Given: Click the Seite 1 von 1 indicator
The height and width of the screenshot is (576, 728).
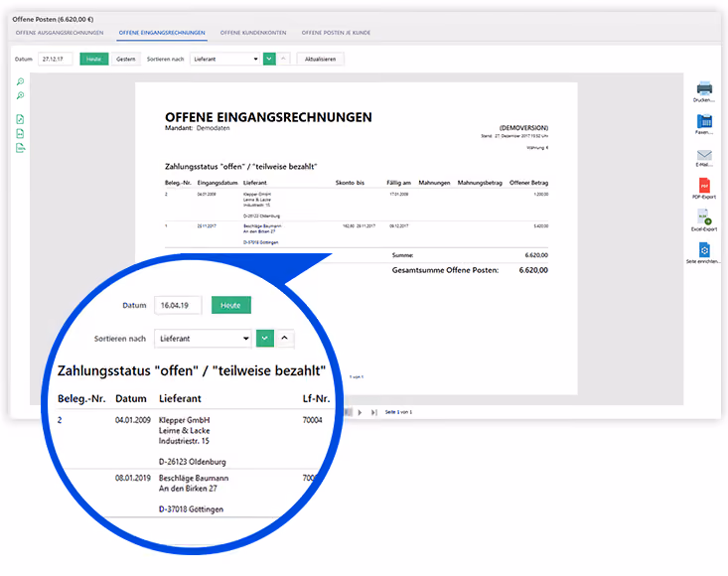Looking at the screenshot, I should point(398,412).
